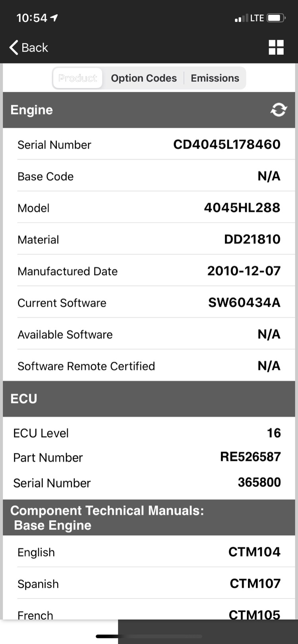Tap the home indicator bar
Screen dimensions: 298x644
coord(107,636)
